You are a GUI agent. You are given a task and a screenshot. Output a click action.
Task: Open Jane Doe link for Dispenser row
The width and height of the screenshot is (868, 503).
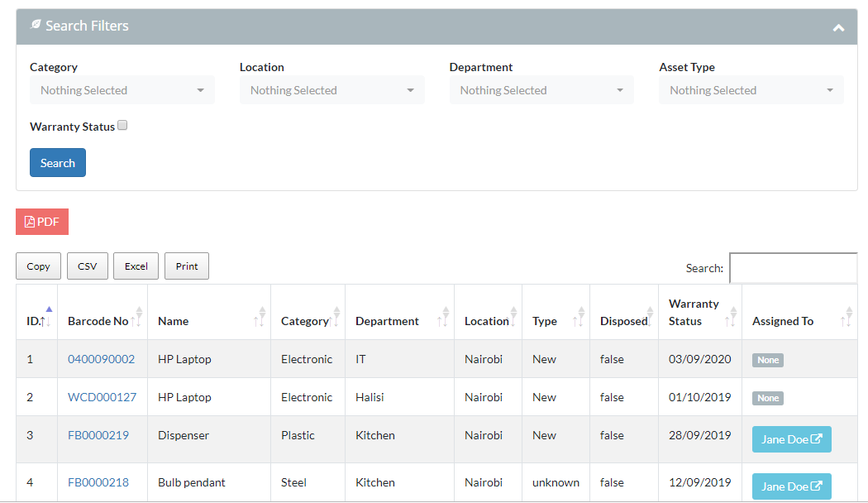791,439
